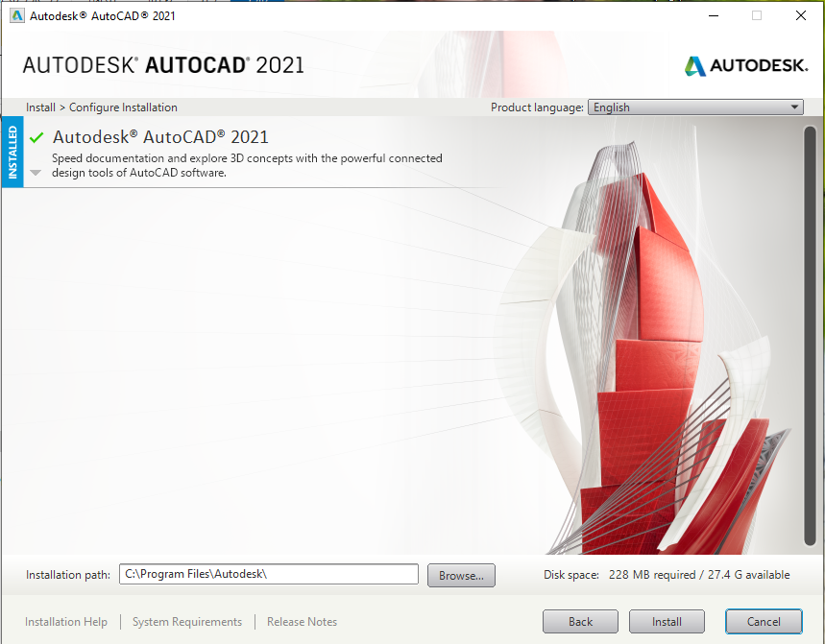Expand the AutoCAD 2021 product details arrow

coord(36,173)
